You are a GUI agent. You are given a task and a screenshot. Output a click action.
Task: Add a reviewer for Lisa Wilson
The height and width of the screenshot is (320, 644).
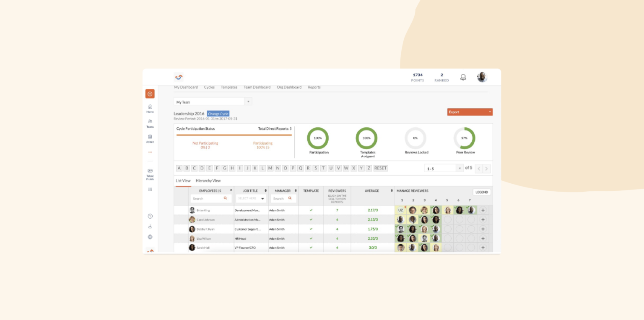483,238
